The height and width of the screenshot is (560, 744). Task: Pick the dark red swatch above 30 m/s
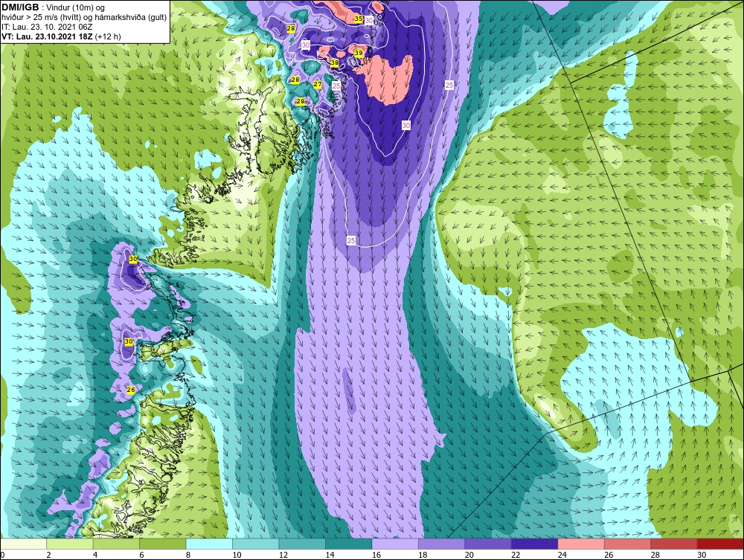click(721, 544)
